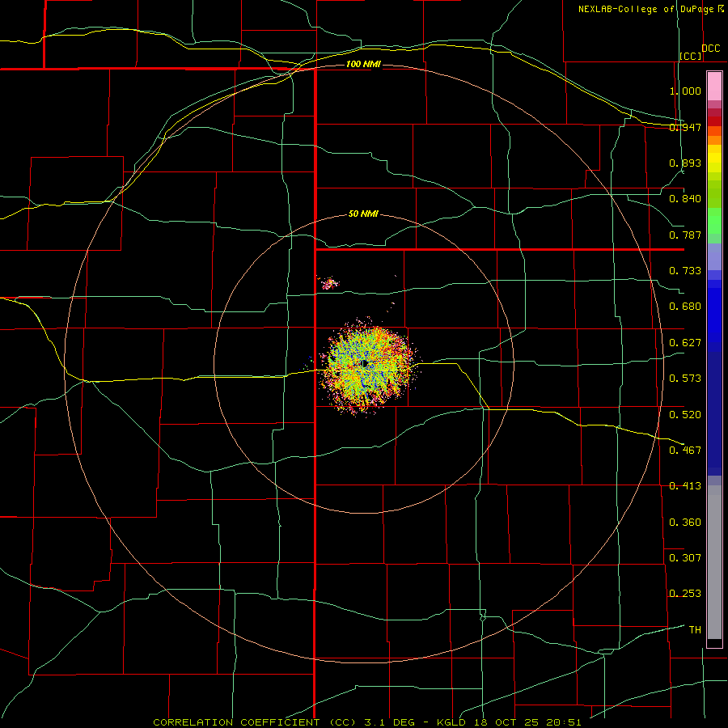Click the [CC] label above the color scale
The image size is (728, 728).
(x=690, y=56)
